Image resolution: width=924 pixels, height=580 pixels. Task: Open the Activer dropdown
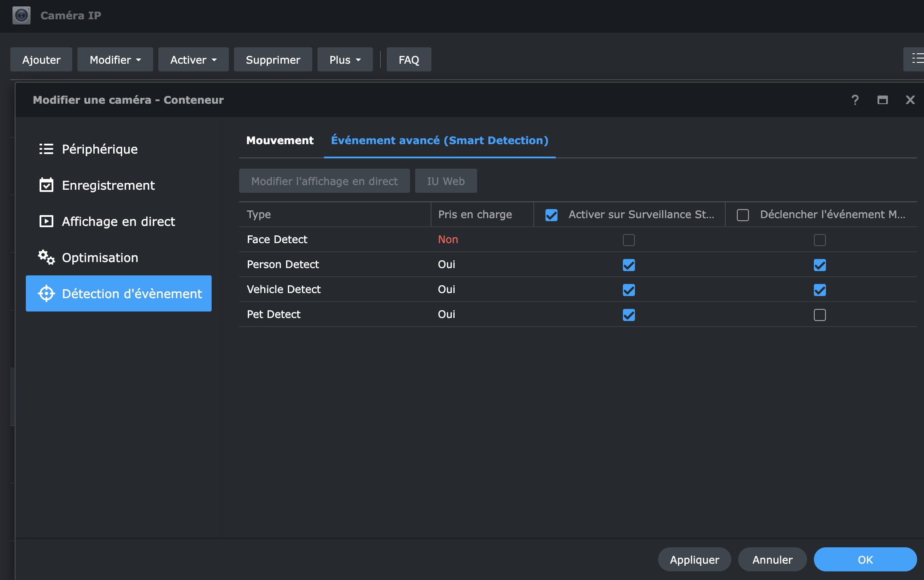(x=193, y=60)
